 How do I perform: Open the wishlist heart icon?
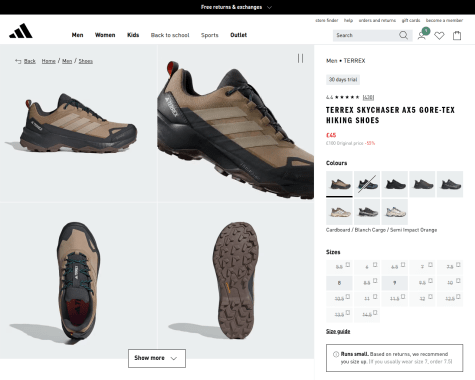tap(439, 35)
